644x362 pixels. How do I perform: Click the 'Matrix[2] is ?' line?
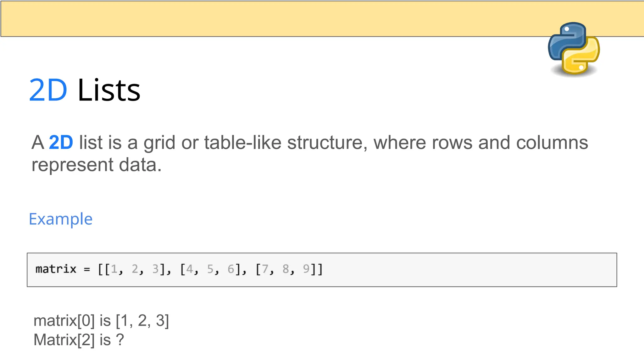[x=79, y=340]
